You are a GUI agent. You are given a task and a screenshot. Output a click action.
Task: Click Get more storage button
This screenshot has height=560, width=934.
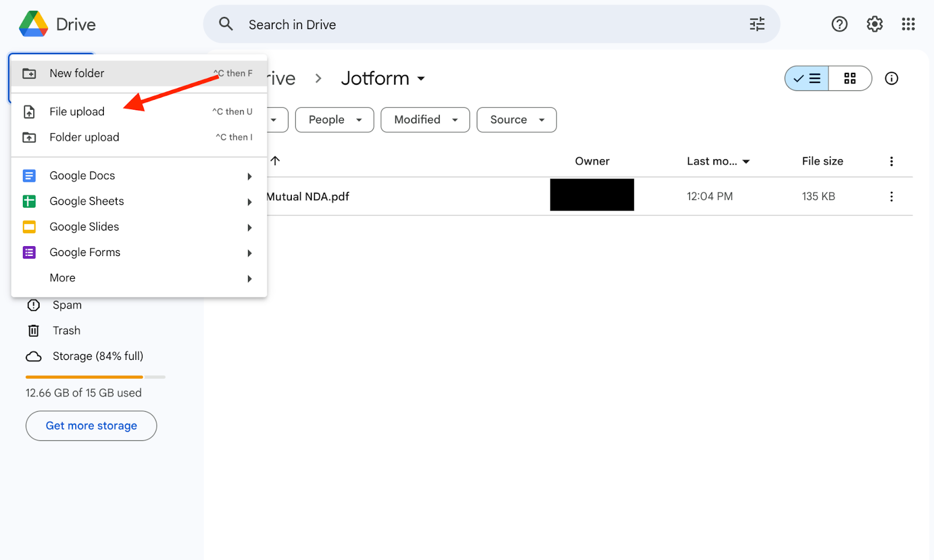(x=91, y=426)
